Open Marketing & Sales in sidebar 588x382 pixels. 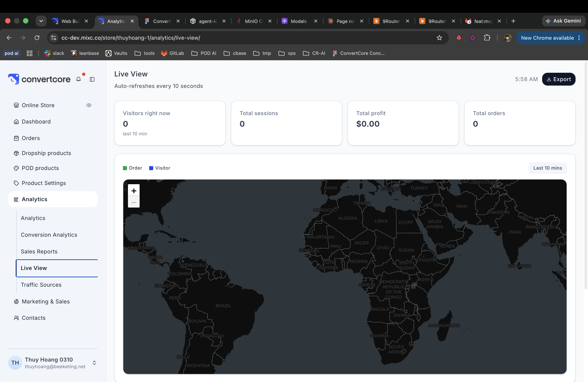pyautogui.click(x=53, y=301)
